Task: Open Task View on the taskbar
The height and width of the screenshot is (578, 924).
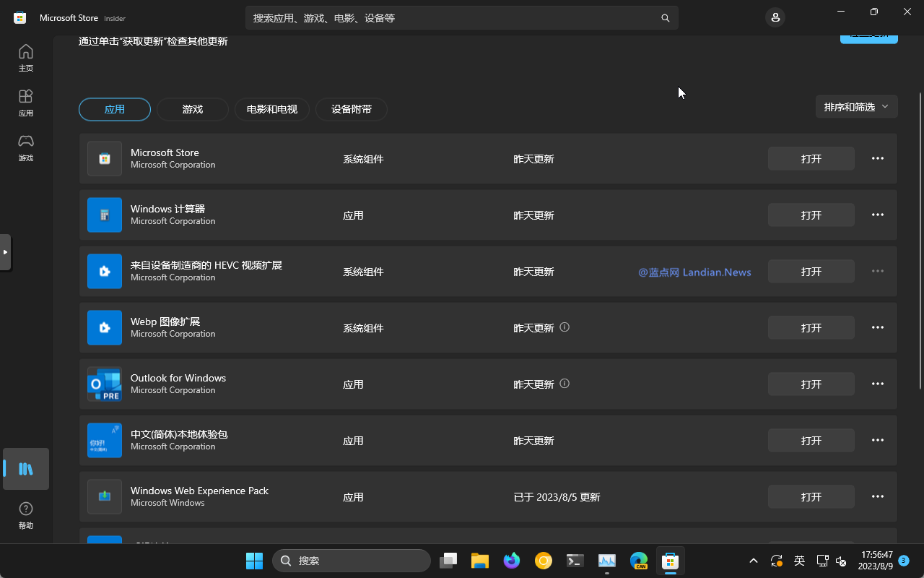Action: point(448,561)
